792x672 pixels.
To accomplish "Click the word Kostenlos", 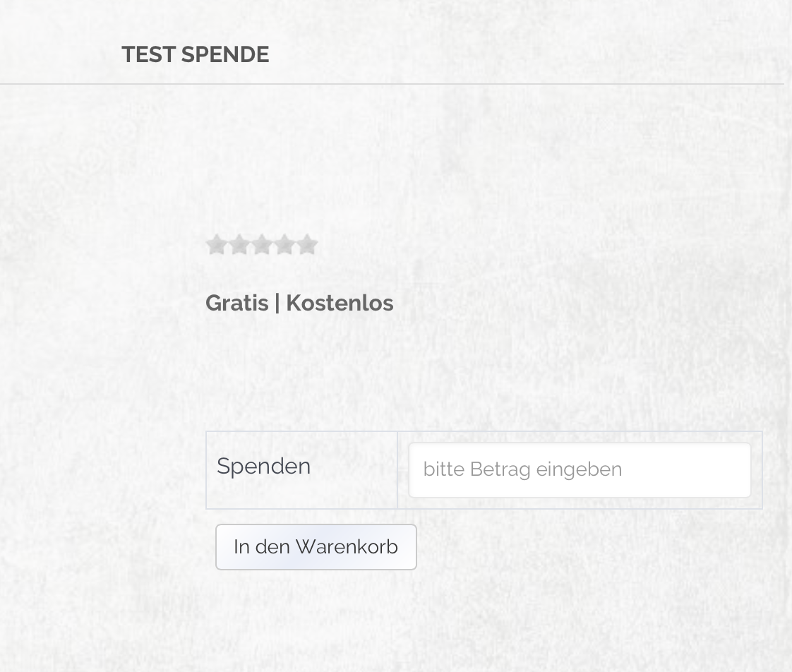I will coord(340,304).
